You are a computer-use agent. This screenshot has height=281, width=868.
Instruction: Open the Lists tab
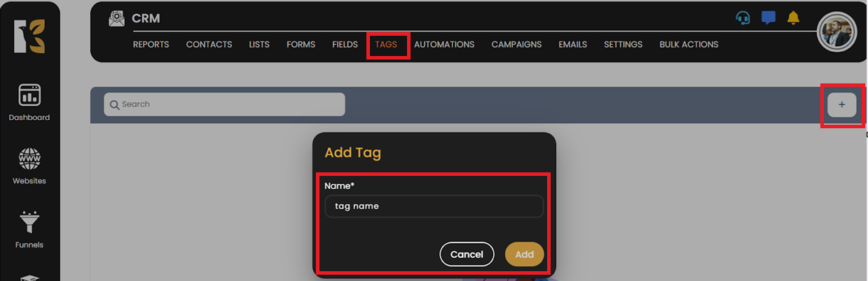tap(259, 45)
